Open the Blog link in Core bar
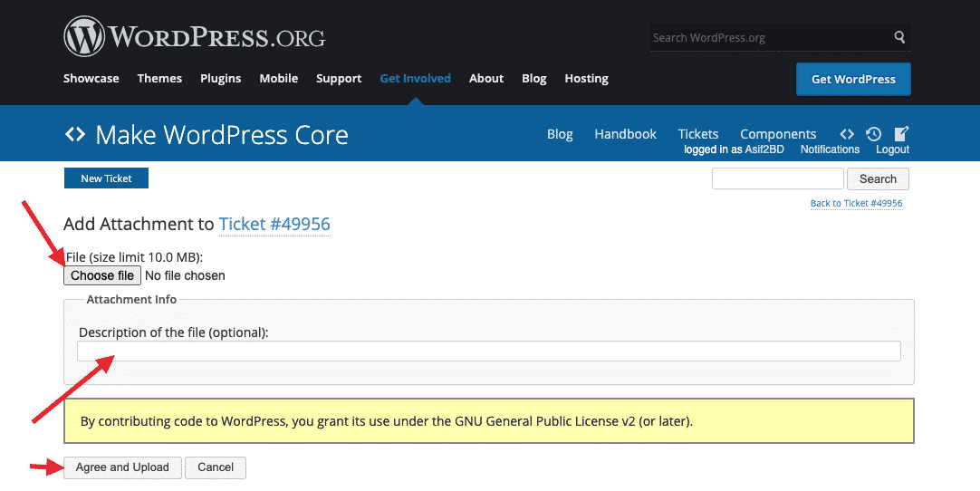The width and height of the screenshot is (980, 491). (x=560, y=134)
